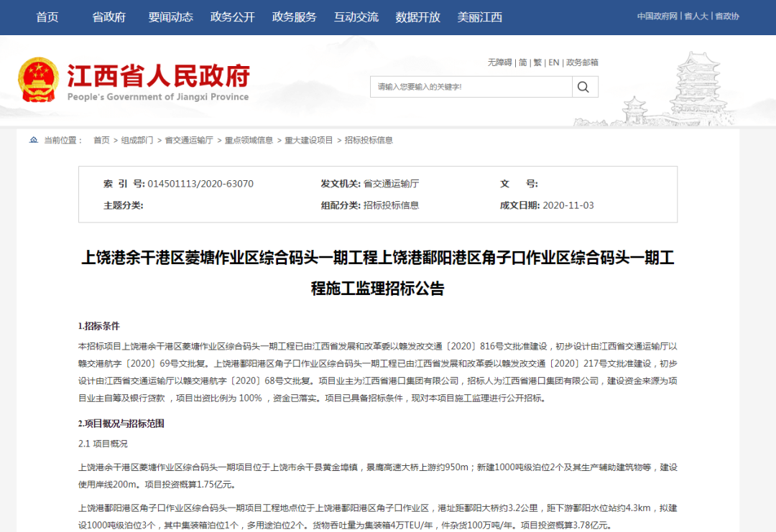Open the 省政府 navigation menu

coord(109,17)
